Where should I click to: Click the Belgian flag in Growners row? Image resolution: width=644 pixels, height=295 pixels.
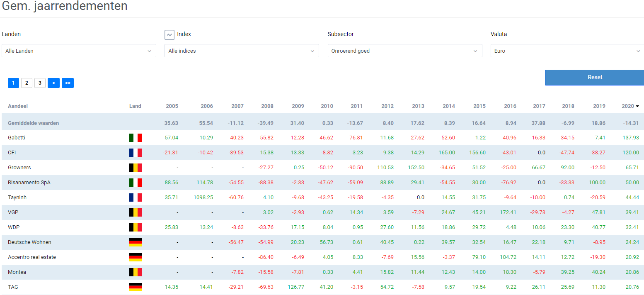[x=135, y=168]
